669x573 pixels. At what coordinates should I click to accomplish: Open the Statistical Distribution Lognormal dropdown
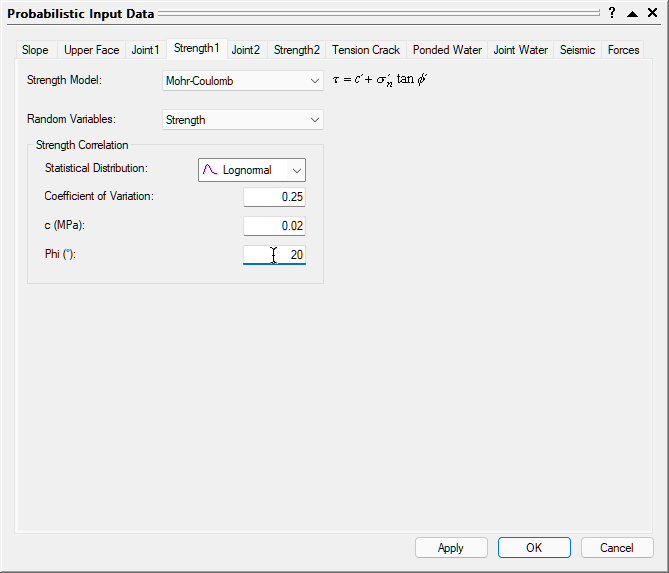tap(252, 170)
